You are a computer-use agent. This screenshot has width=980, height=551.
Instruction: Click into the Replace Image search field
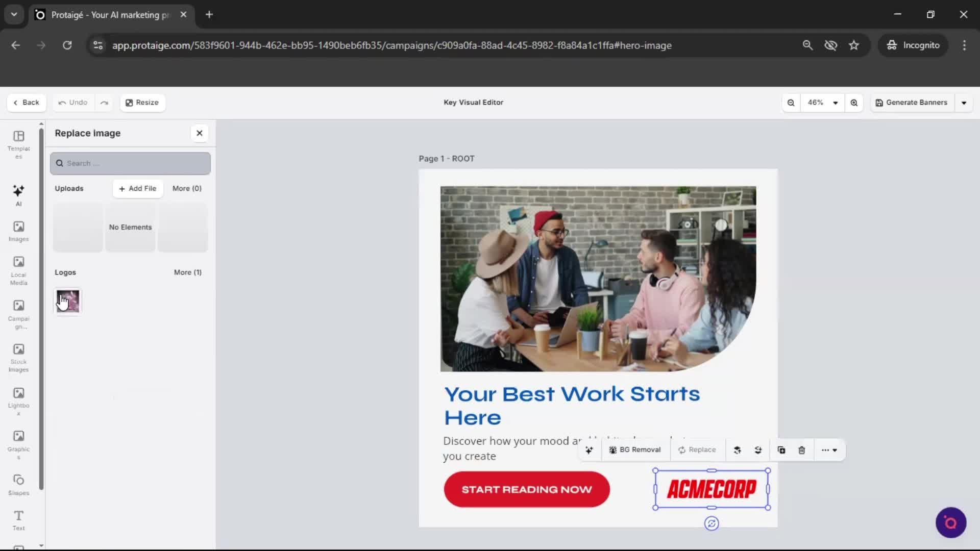[x=130, y=163]
